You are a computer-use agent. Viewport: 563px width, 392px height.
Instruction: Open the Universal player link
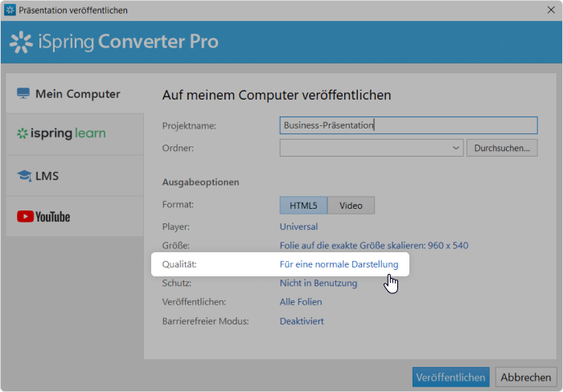[298, 227]
